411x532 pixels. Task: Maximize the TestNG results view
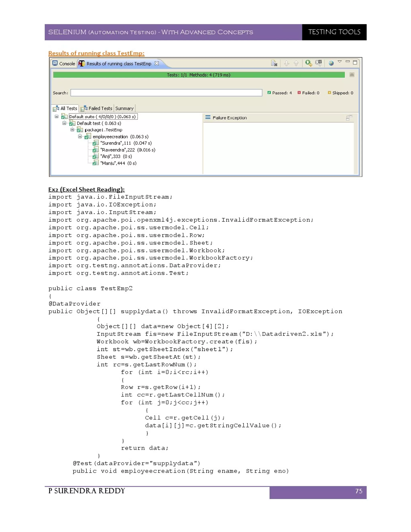pos(355,63)
